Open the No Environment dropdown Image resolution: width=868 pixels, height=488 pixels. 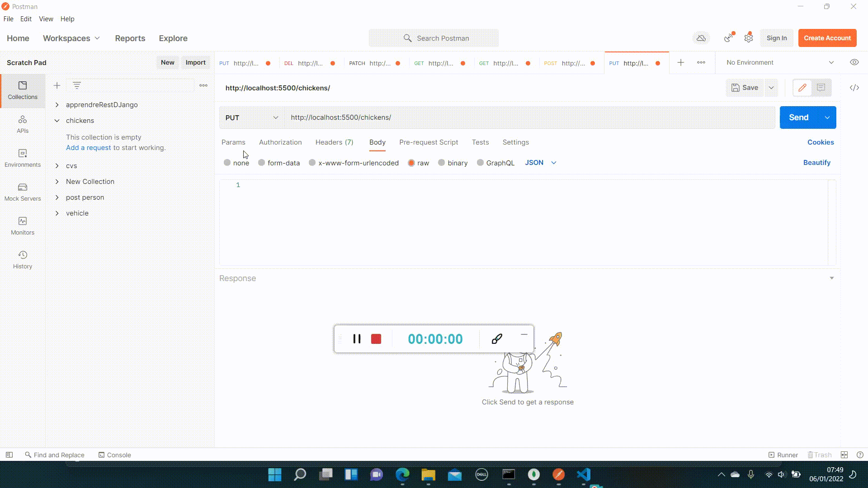coord(778,62)
